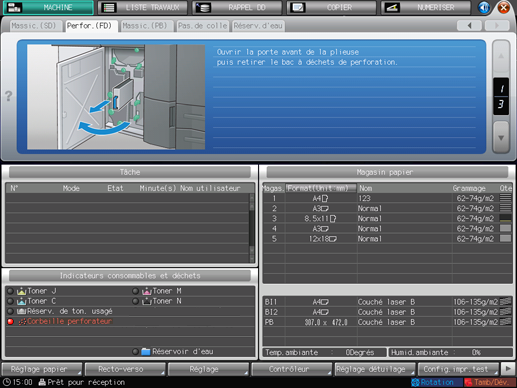Viewport: 517px width, 388px height.
Task: Show previous guidance tabs with left arrow
Action: pyautogui.click(x=469, y=25)
